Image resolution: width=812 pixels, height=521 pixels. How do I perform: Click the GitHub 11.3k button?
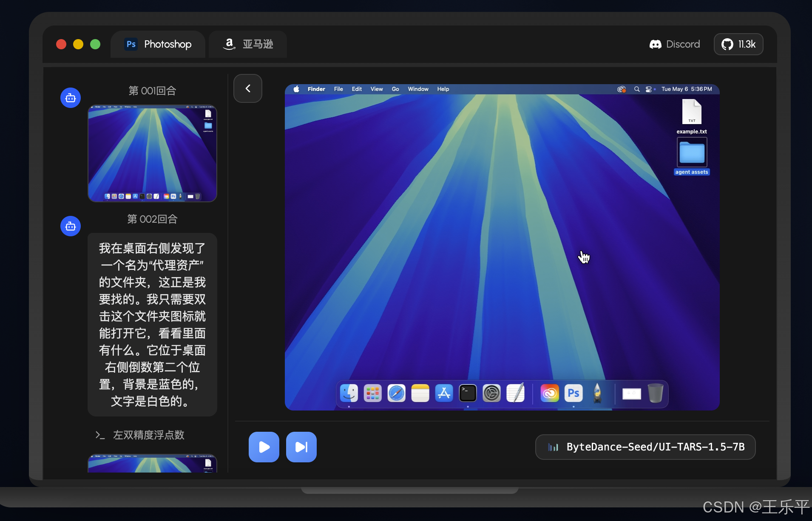(x=738, y=44)
